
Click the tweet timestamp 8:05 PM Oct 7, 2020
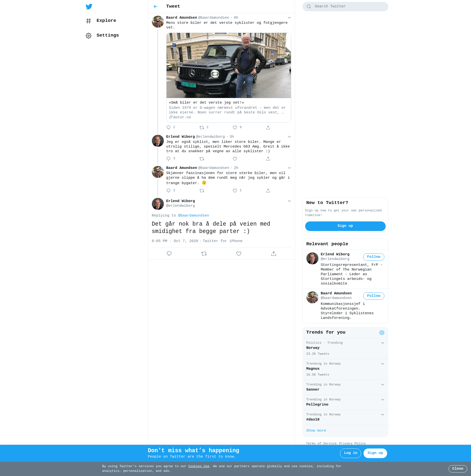tap(175, 241)
